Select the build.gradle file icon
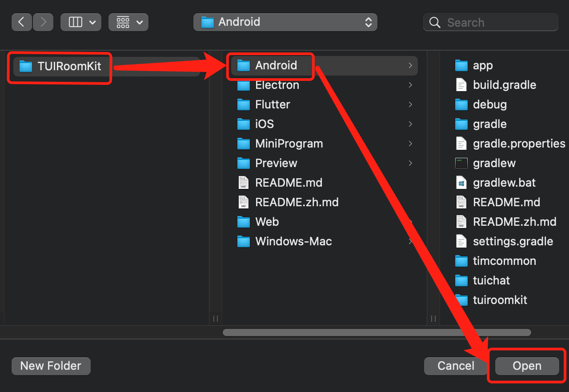Viewport: 569px width, 392px height. click(x=461, y=85)
